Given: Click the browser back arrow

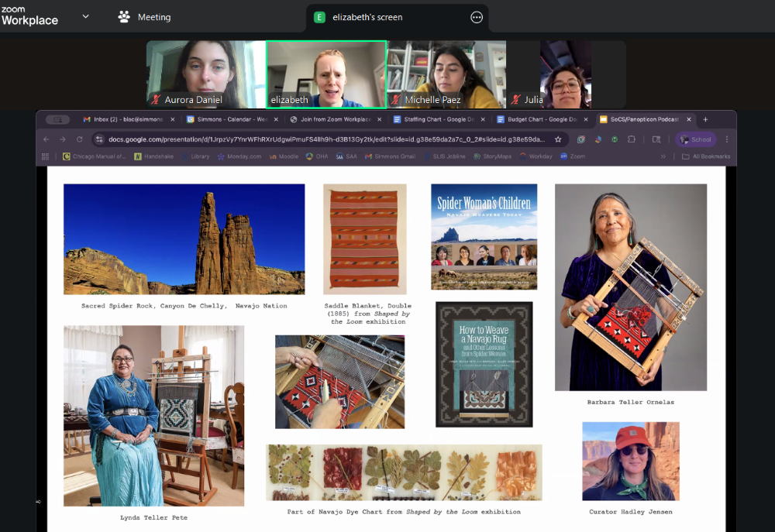Looking at the screenshot, I should tap(46, 139).
